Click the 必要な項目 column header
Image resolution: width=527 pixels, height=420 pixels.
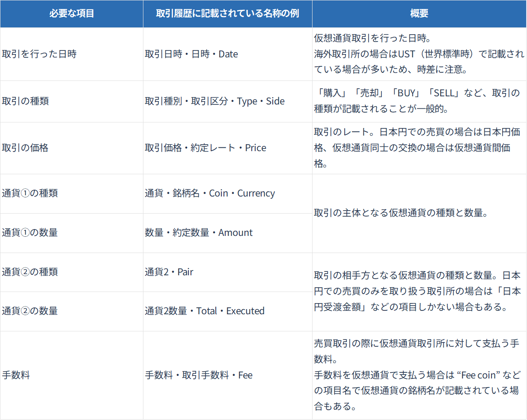pyautogui.click(x=71, y=14)
